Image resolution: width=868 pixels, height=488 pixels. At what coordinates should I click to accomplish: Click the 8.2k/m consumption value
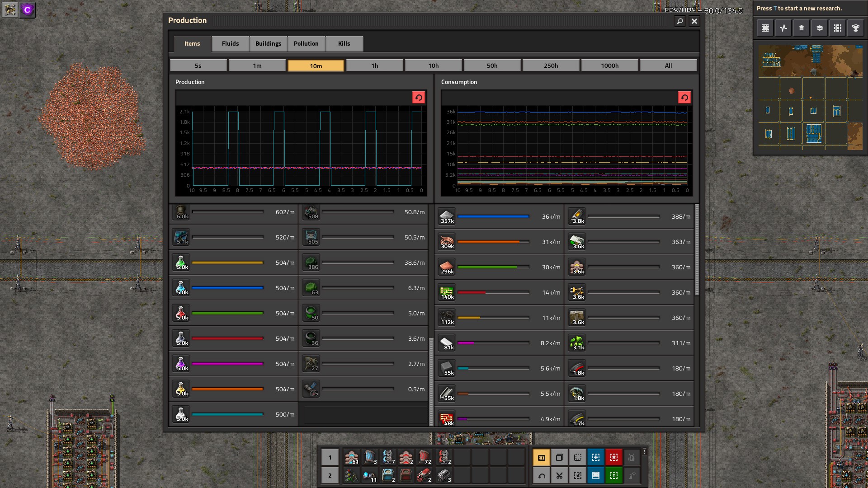point(550,343)
